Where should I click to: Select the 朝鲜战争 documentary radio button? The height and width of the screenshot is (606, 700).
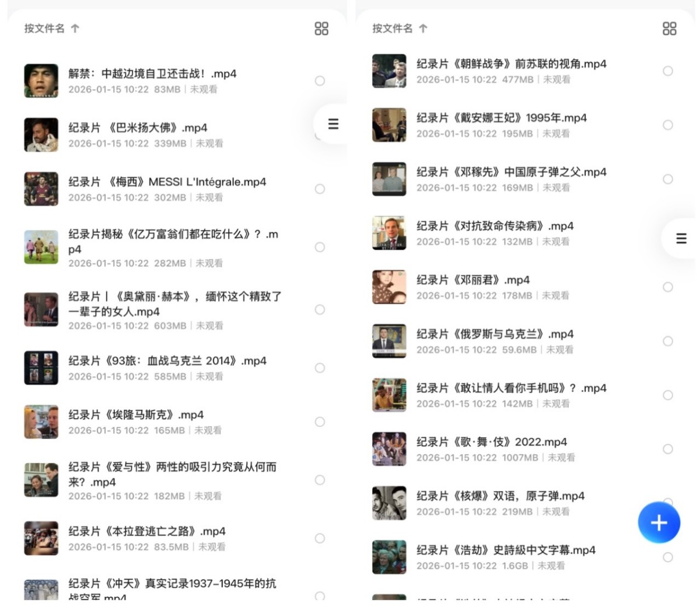(x=668, y=71)
